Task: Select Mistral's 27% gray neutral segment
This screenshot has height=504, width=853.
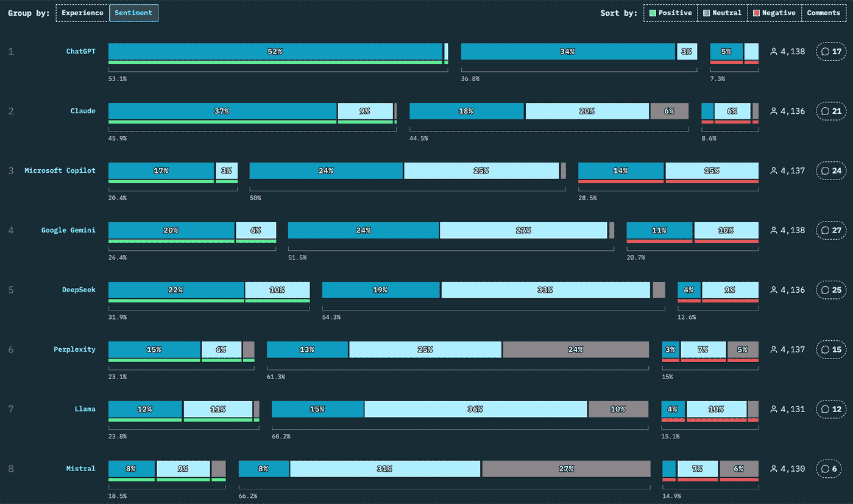Action: point(567,469)
